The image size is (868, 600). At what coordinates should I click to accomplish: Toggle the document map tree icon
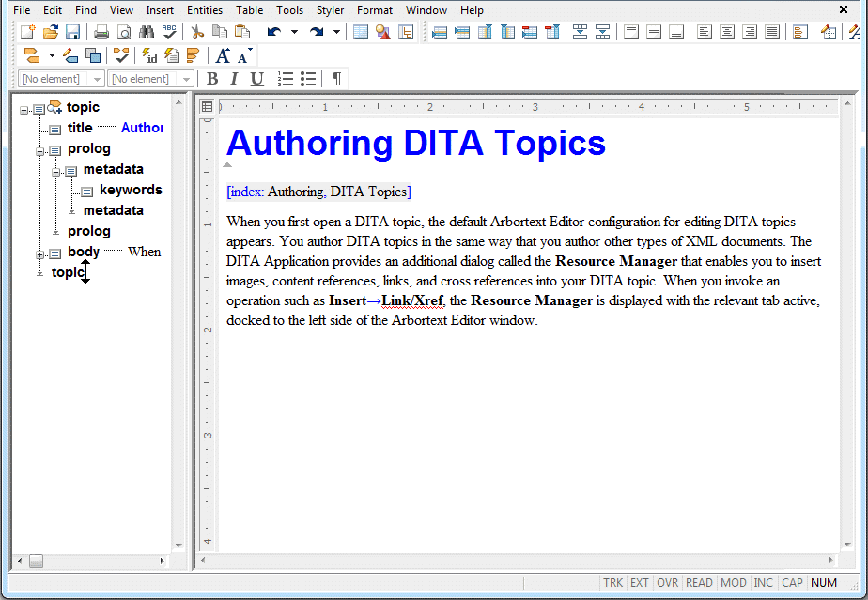pyautogui.click(x=406, y=32)
